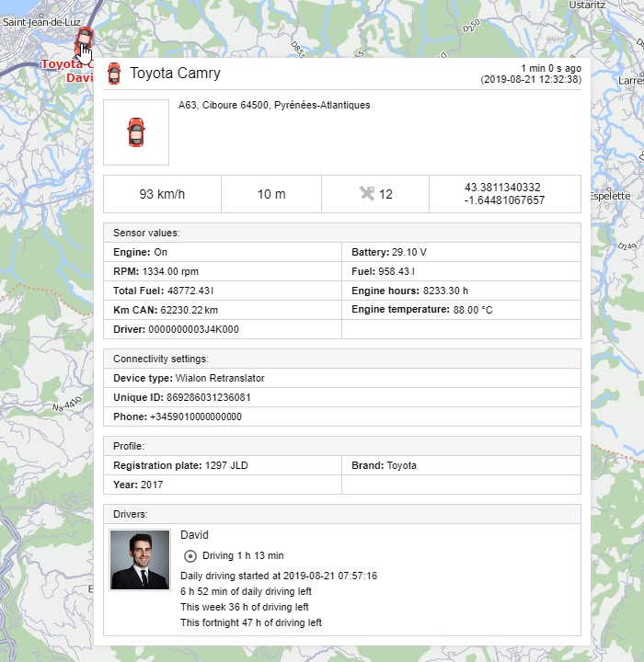Click the Profile section header
This screenshot has height=662, width=644.
[x=342, y=446]
